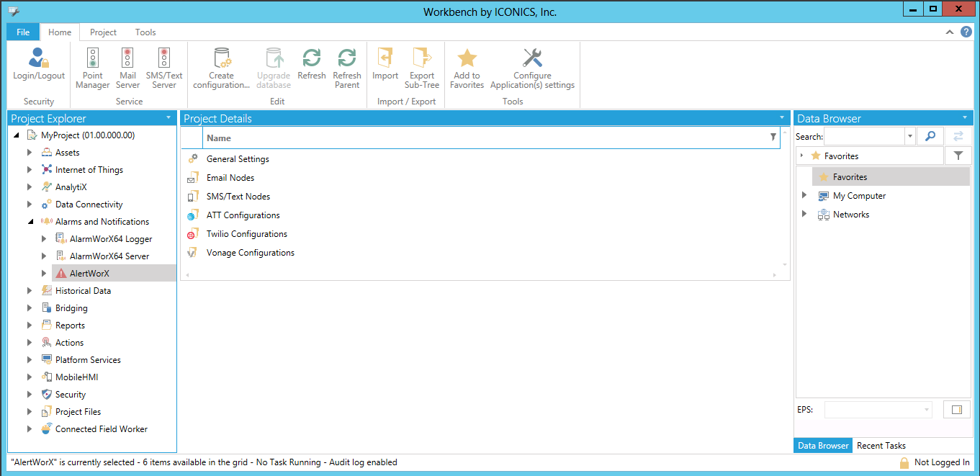980x476 pixels.
Task: Open SMS/Text Server from the ribbon
Action: point(164,58)
